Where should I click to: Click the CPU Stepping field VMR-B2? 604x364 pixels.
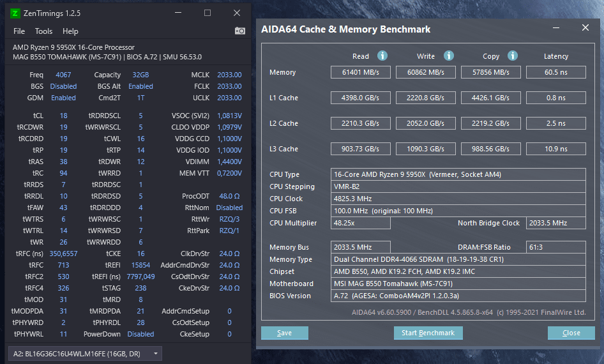tap(458, 186)
